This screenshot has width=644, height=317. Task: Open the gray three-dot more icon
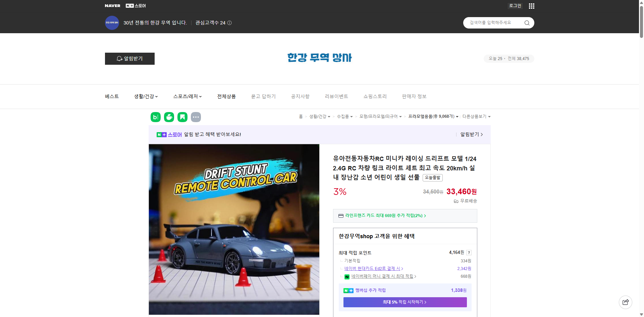(196, 117)
